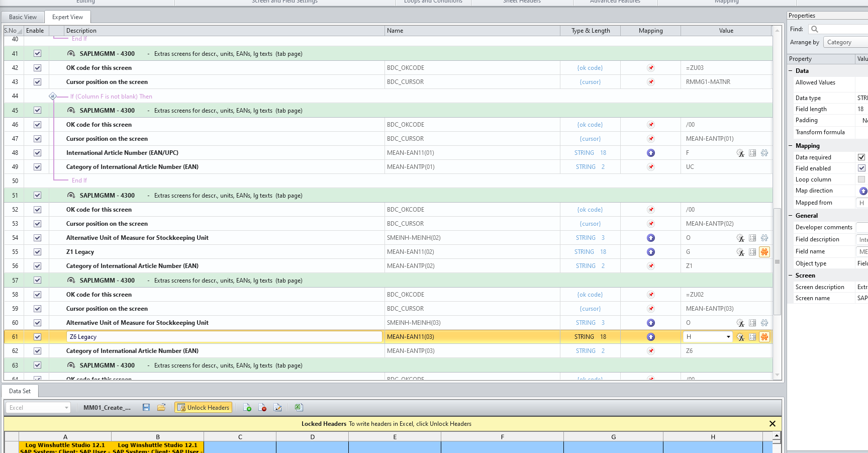Screen dimensions: 868x453
Task: Select the Data Set tab
Action: [x=20, y=391]
